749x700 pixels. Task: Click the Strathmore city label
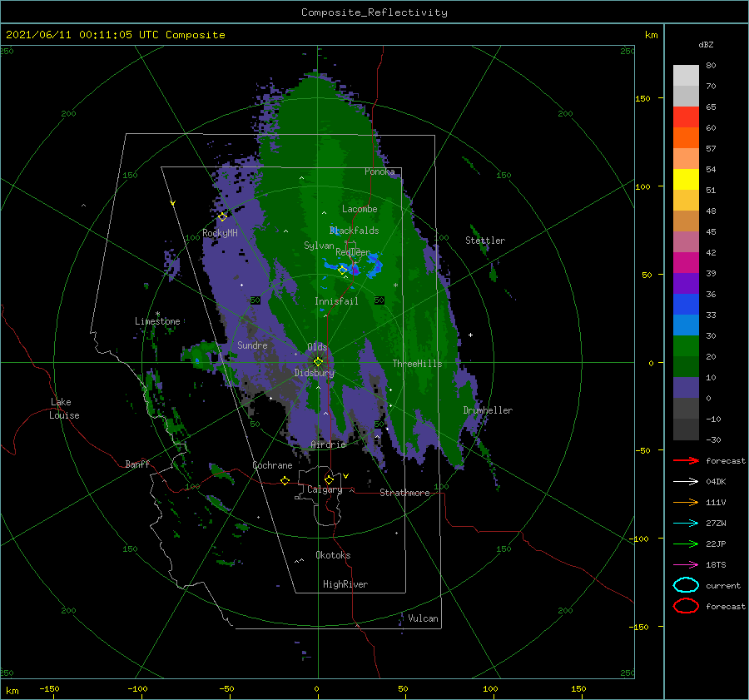pyautogui.click(x=404, y=493)
